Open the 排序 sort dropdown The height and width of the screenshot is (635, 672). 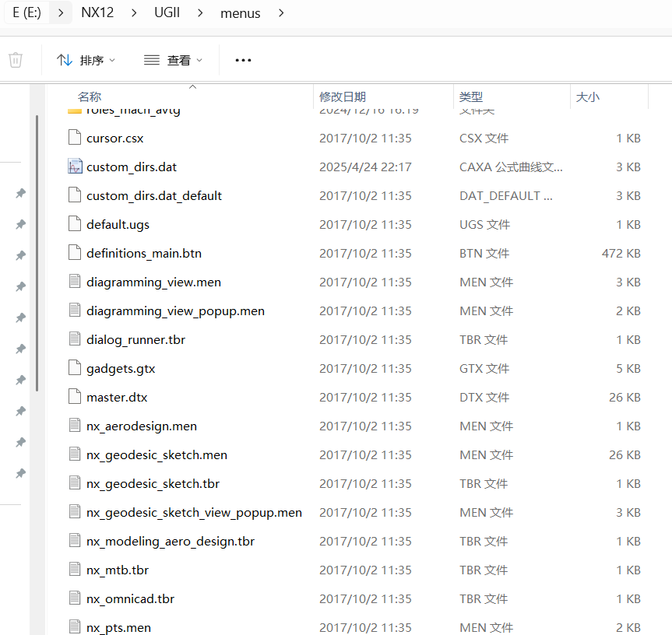tap(86, 60)
